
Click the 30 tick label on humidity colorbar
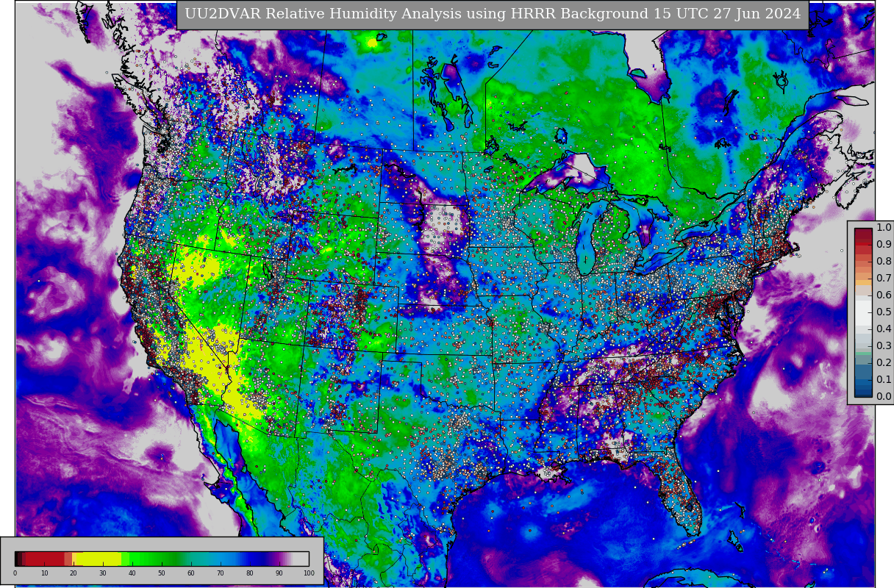click(103, 574)
